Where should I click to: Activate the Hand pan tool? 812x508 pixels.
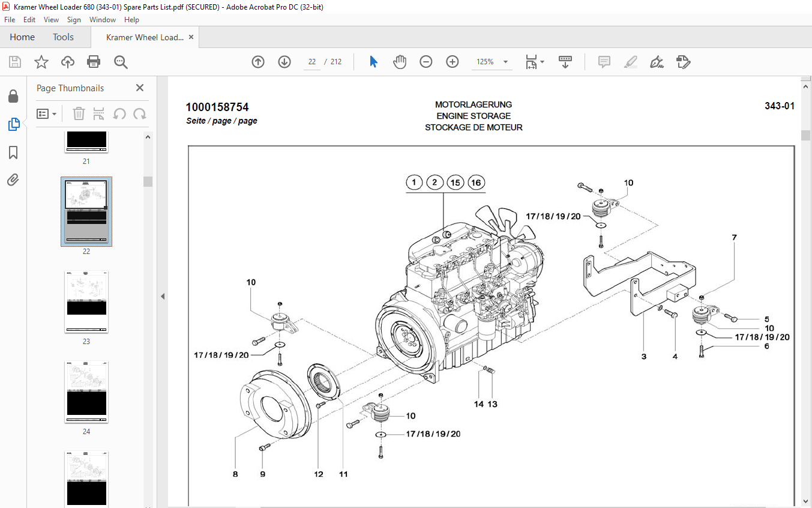pos(400,62)
